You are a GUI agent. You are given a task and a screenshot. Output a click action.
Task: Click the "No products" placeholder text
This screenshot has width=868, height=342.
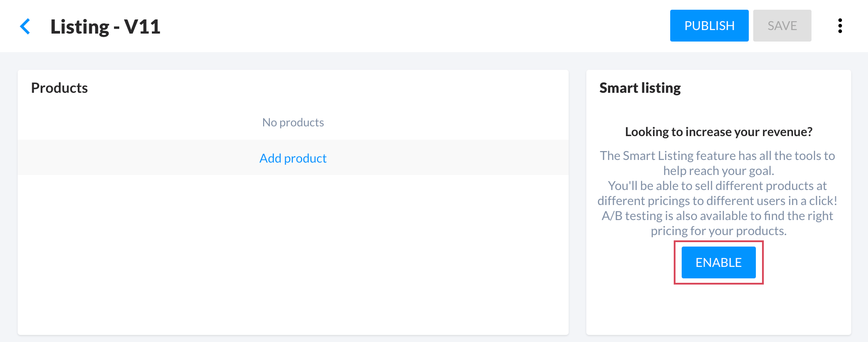coord(293,122)
